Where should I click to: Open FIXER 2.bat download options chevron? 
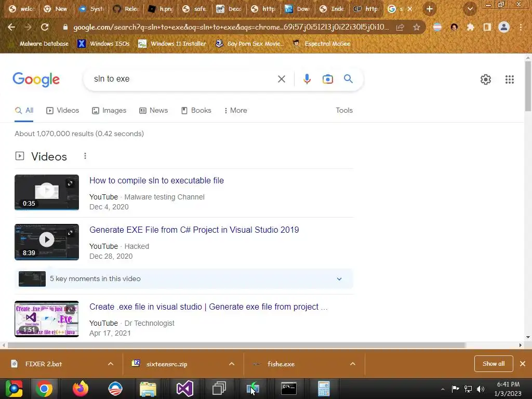tap(111, 364)
